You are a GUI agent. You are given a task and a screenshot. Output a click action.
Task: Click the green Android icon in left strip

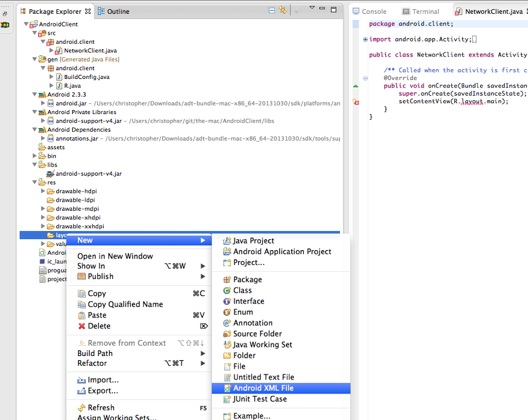click(5, 25)
